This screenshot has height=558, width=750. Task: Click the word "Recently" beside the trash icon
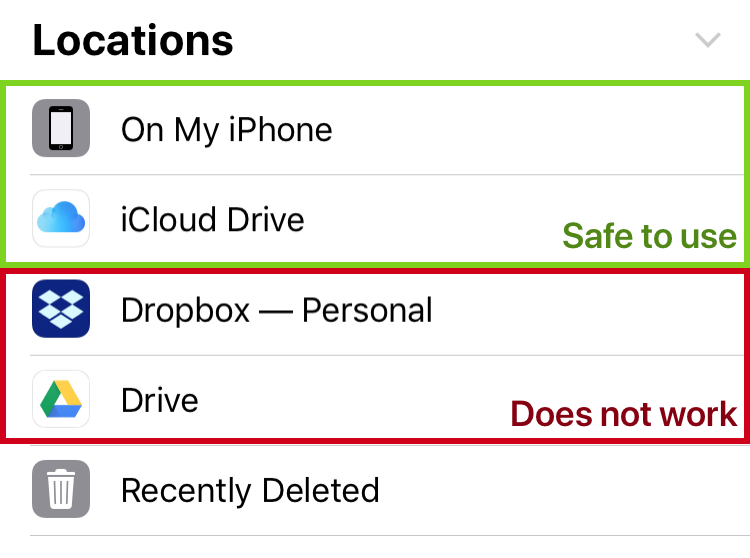186,491
